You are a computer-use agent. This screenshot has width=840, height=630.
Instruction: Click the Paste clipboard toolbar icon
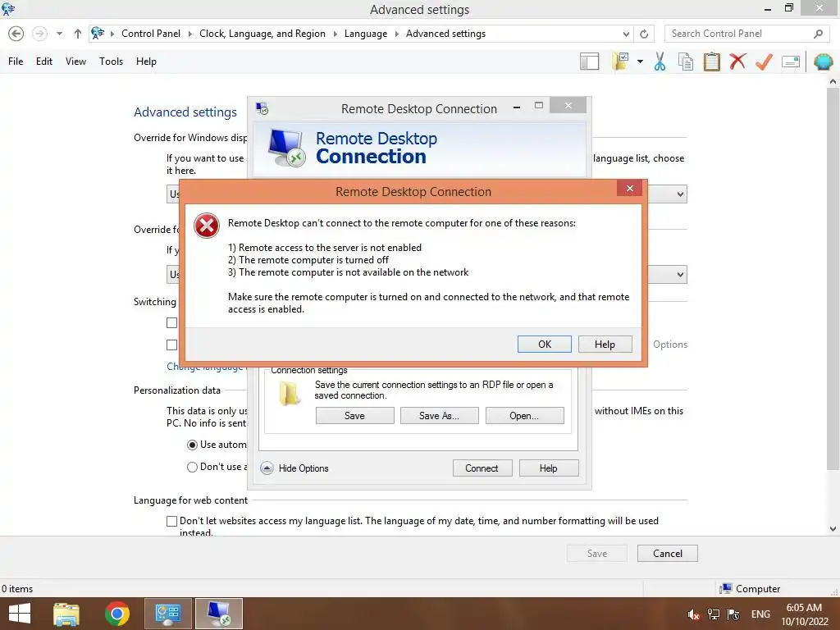click(711, 62)
